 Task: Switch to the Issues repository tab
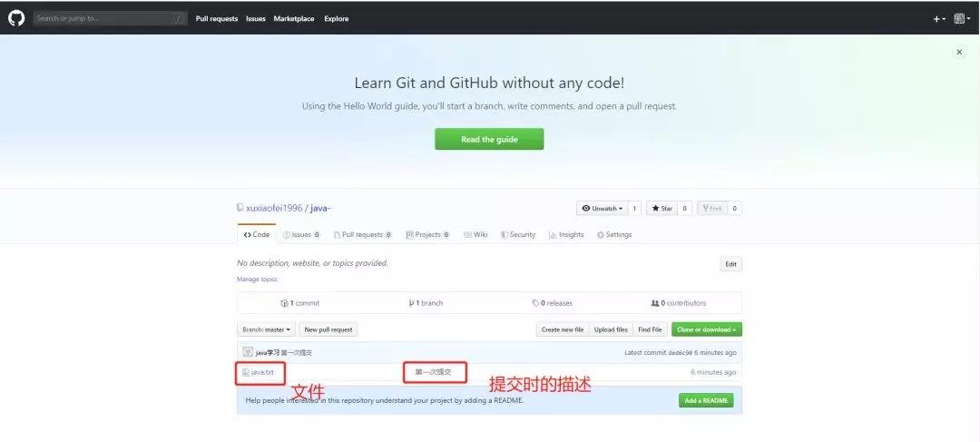301,234
